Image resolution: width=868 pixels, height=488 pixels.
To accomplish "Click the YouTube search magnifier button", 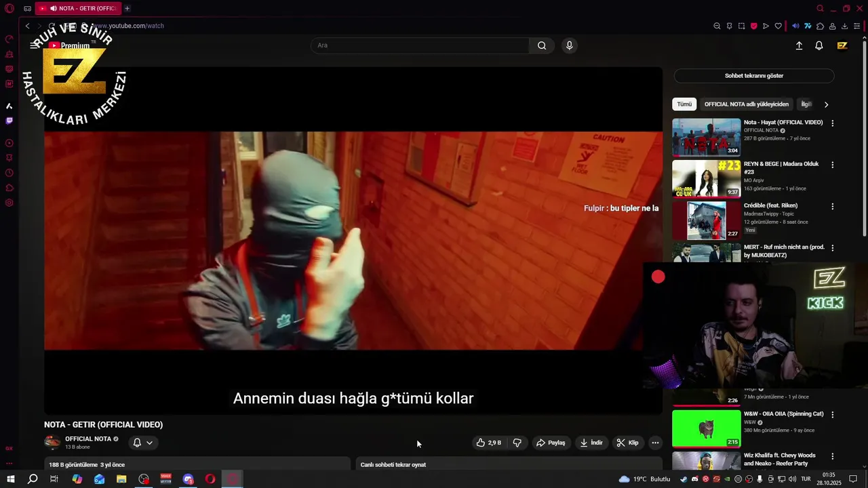I will pyautogui.click(x=542, y=45).
